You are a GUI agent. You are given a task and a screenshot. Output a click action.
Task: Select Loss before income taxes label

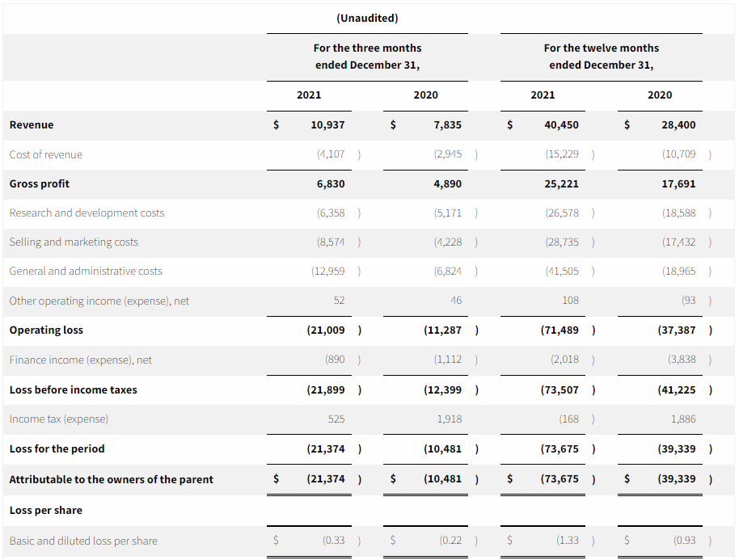click(x=73, y=389)
